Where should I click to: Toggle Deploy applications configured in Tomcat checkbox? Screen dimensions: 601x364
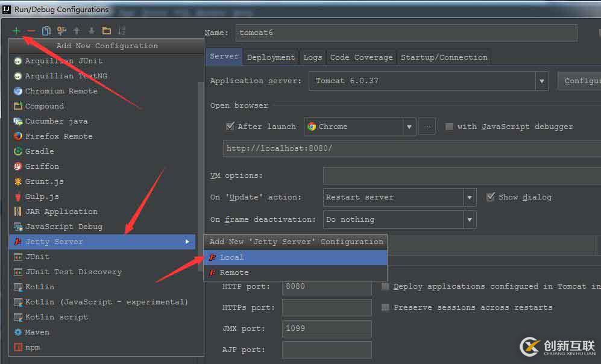386,286
